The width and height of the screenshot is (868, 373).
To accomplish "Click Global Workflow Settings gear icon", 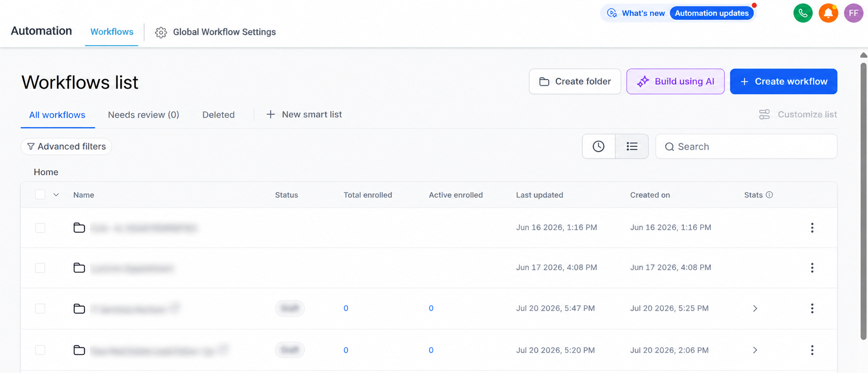I will [161, 32].
